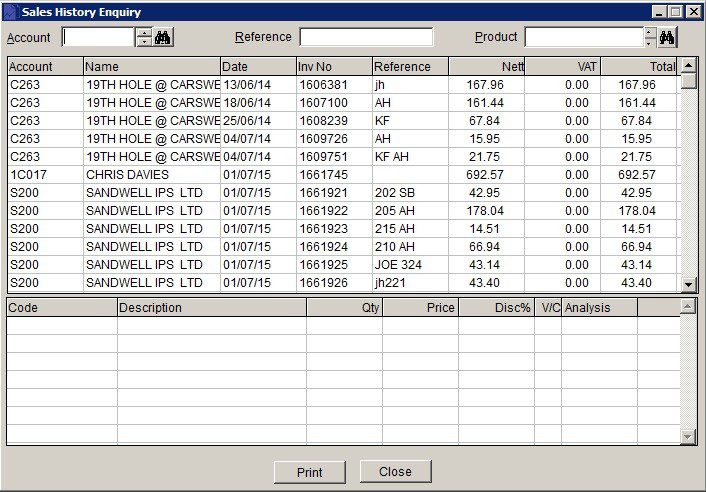The width and height of the screenshot is (706, 492).
Task: Sort by the Date column header
Action: 258,67
